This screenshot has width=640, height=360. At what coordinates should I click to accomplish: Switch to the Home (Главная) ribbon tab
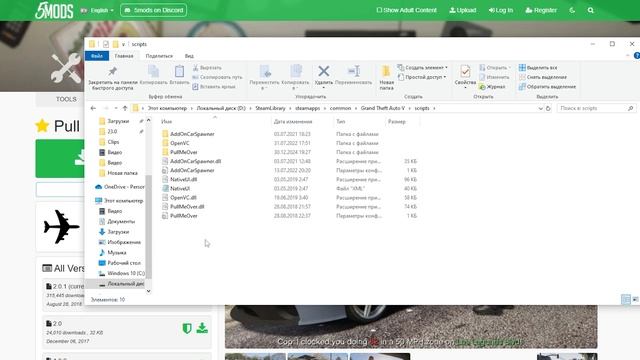click(x=124, y=56)
